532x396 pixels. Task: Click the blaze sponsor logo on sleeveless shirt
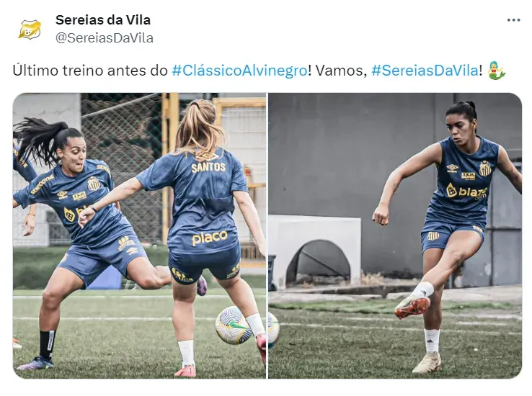[466, 192]
